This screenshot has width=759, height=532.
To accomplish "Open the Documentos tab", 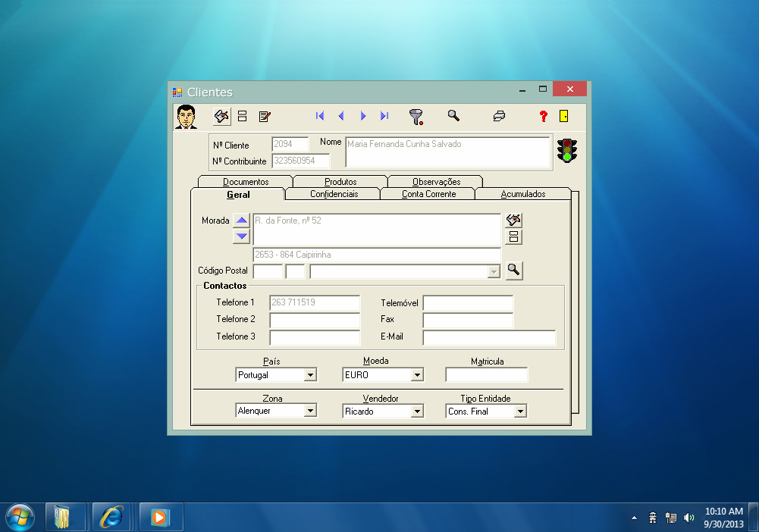I will 246,182.
